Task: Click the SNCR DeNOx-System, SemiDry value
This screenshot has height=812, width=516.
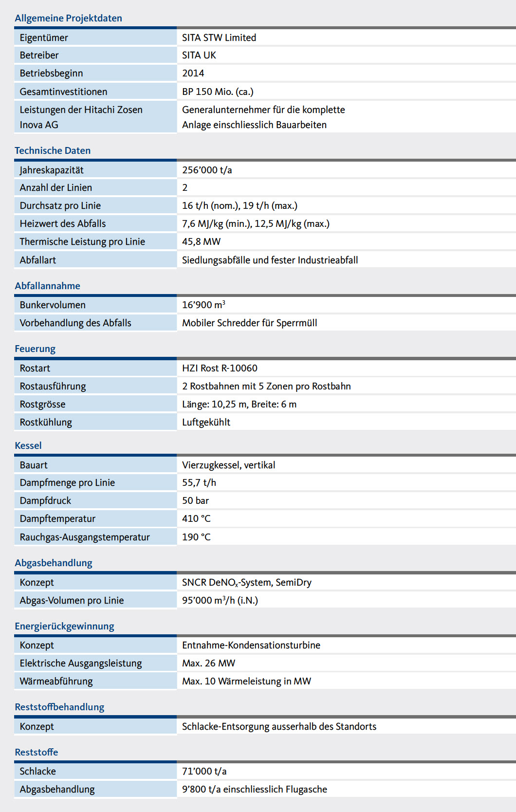Action: click(246, 582)
